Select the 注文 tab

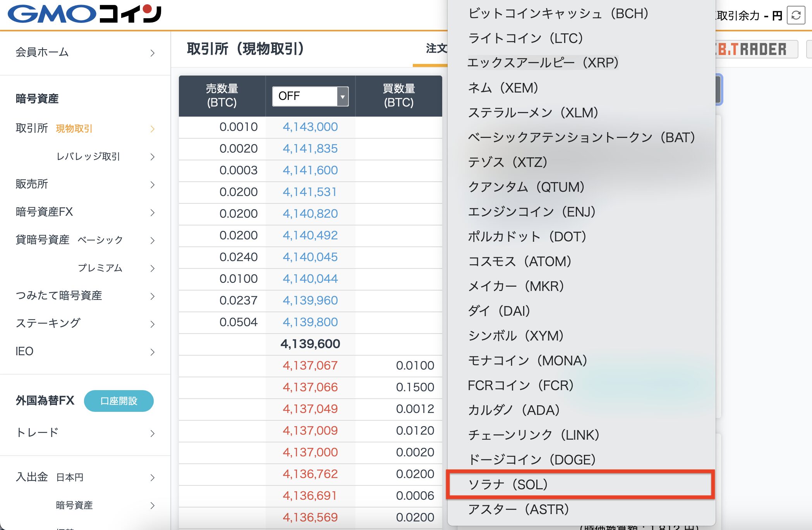(436, 48)
